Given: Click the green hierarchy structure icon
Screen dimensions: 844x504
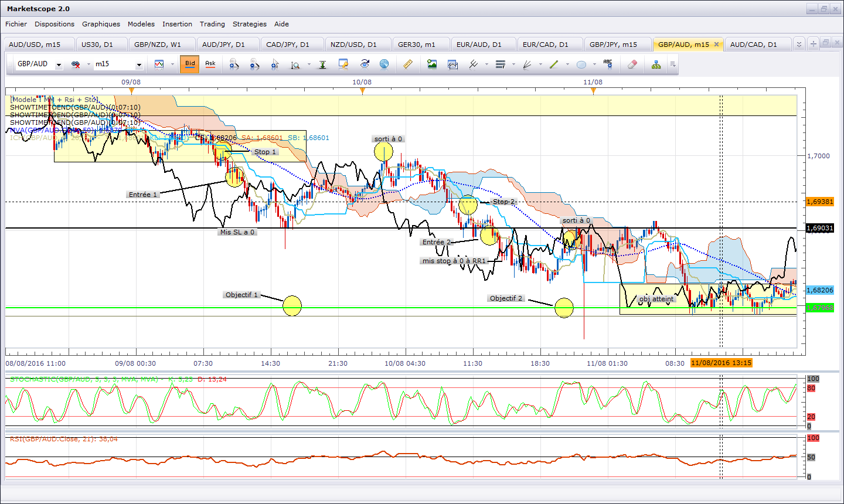Looking at the screenshot, I should click(656, 64).
